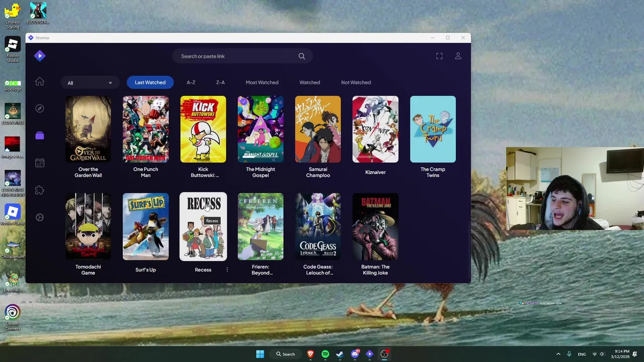This screenshot has height=362, width=644.
Task: Open Recess three-dot options menu
Action: click(x=227, y=270)
